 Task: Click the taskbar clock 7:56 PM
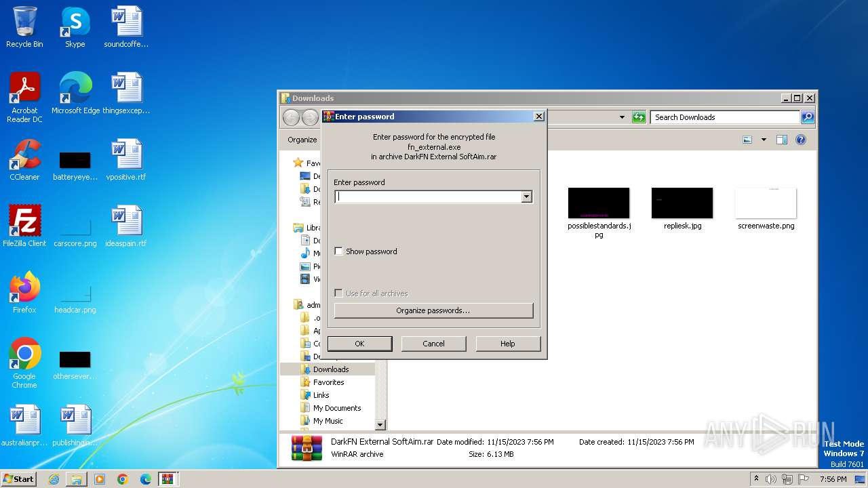(833, 479)
